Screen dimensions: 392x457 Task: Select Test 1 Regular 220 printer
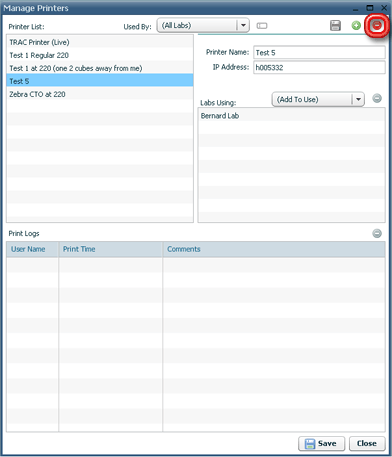click(100, 55)
